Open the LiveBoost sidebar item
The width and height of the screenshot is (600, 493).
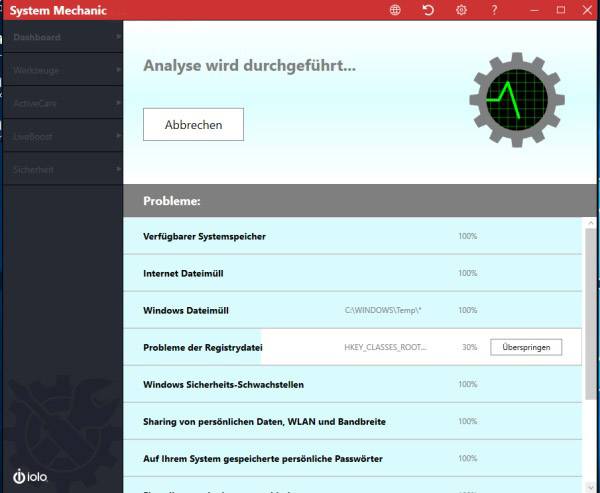[63, 136]
